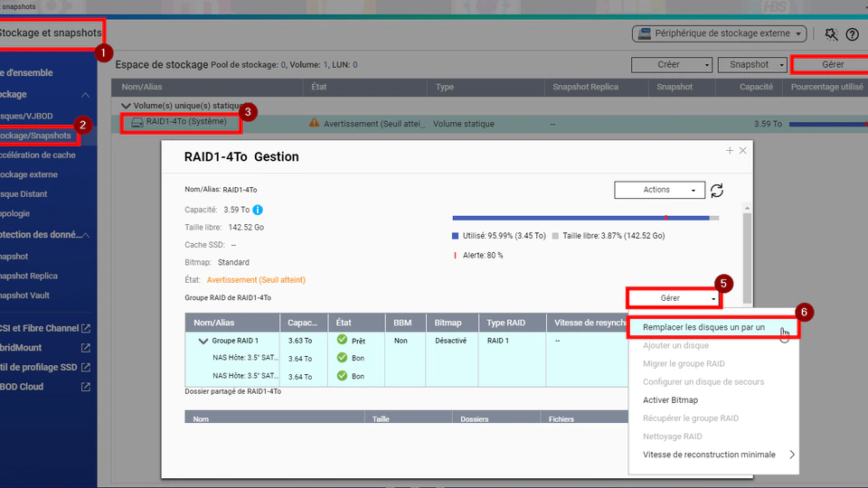Click the plus icon in dialog header
This screenshot has height=488, width=868.
tap(730, 151)
